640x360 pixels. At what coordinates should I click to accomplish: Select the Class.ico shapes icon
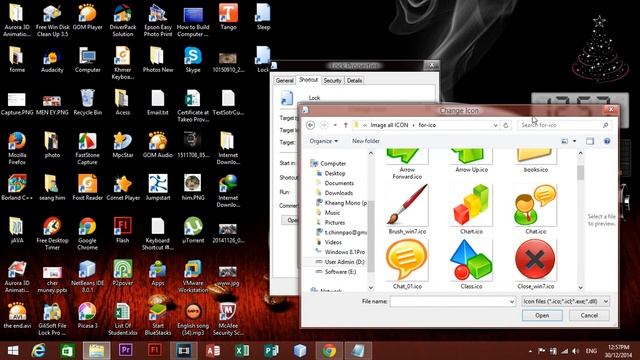click(471, 260)
